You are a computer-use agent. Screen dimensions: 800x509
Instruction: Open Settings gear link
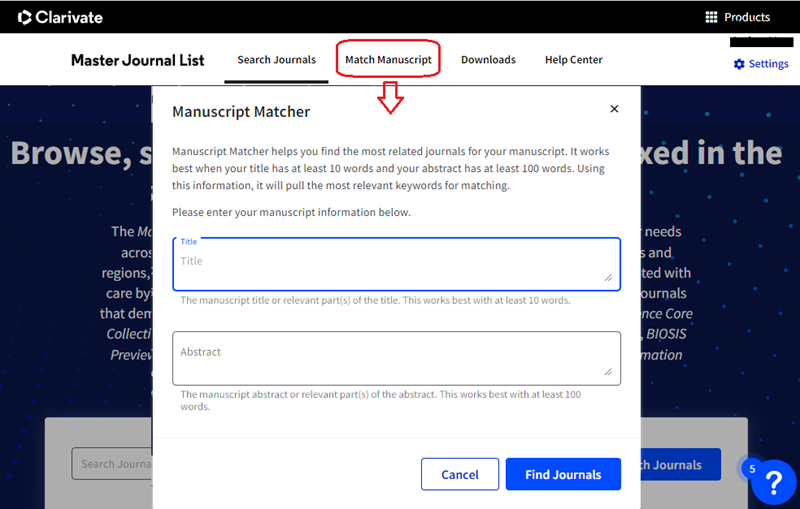pos(761,64)
